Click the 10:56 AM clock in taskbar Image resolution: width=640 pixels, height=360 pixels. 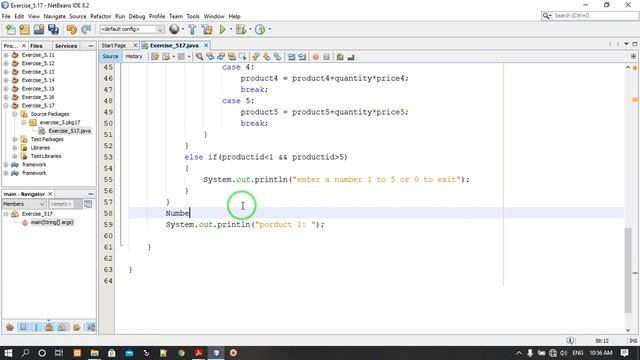(600, 353)
